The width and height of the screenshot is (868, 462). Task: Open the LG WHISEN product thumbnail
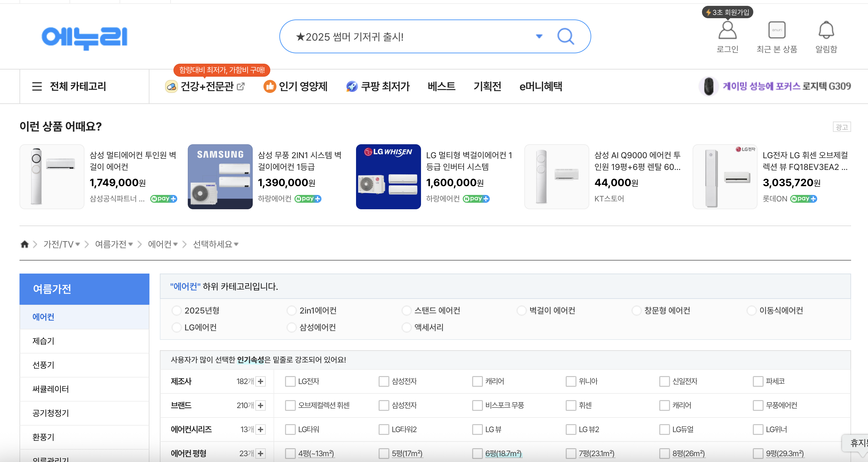point(388,176)
